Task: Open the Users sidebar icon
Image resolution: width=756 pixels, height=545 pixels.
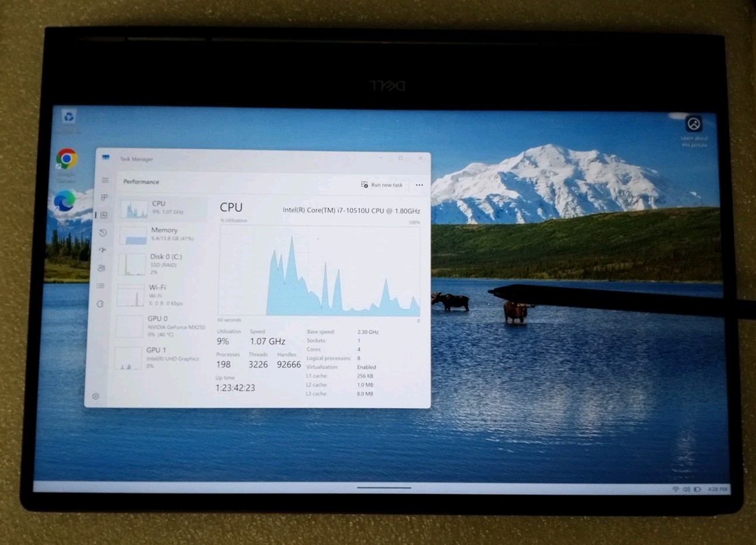Action: tap(102, 268)
